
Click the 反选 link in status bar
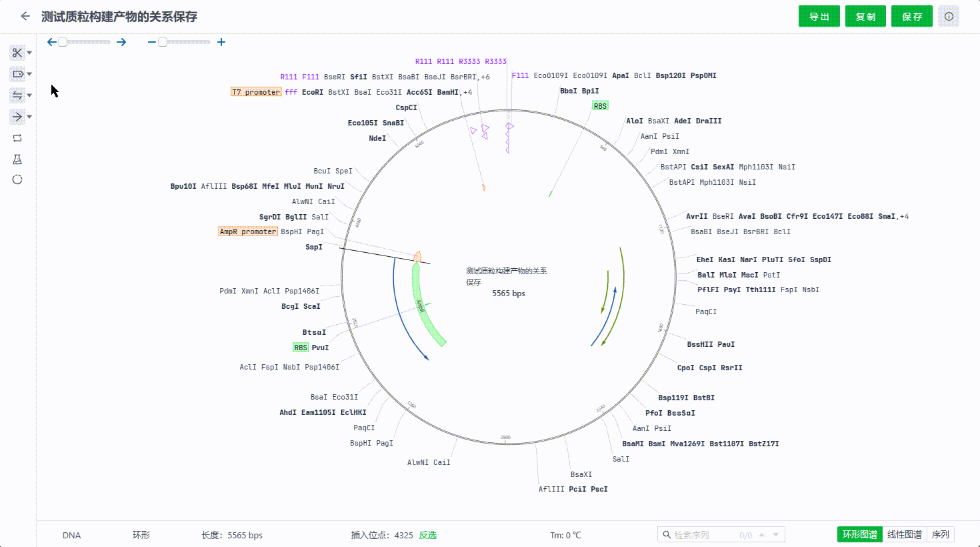pos(427,535)
